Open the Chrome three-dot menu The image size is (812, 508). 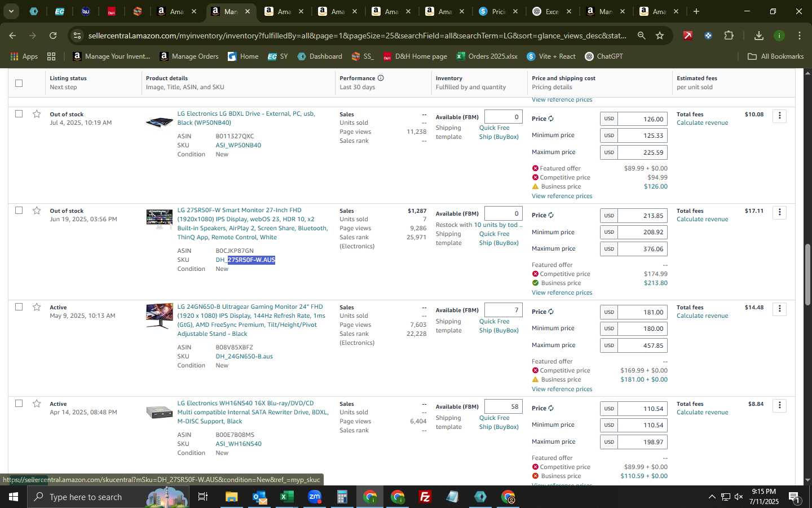click(x=800, y=36)
